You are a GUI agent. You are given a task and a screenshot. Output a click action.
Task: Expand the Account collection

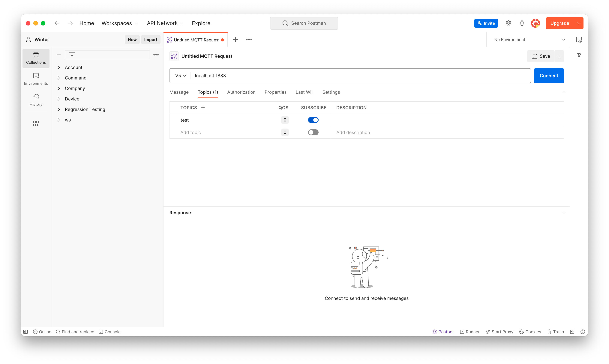[59, 67]
